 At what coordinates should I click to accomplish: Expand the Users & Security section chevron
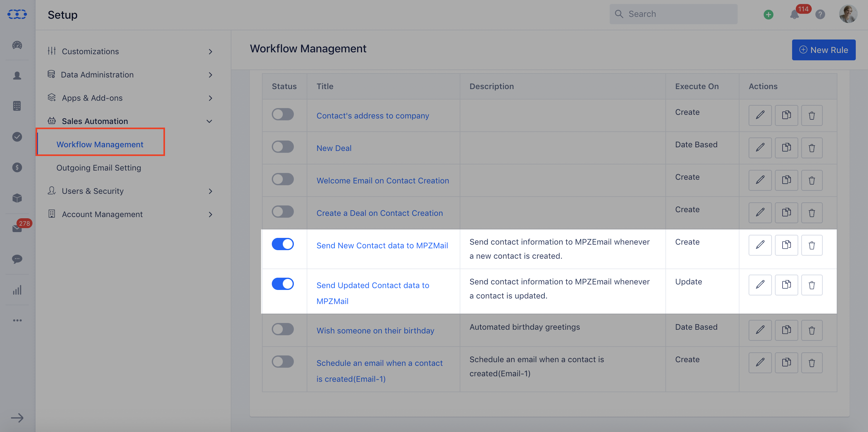point(210,191)
